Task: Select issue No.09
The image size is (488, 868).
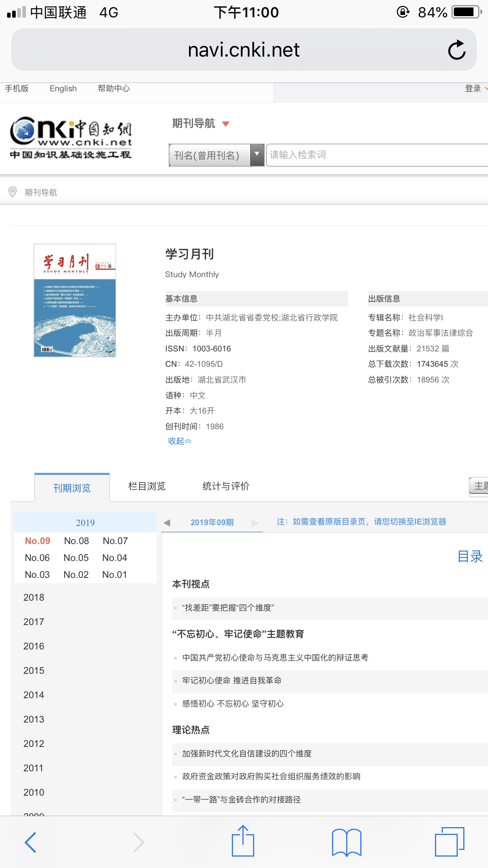Action: pos(37,541)
